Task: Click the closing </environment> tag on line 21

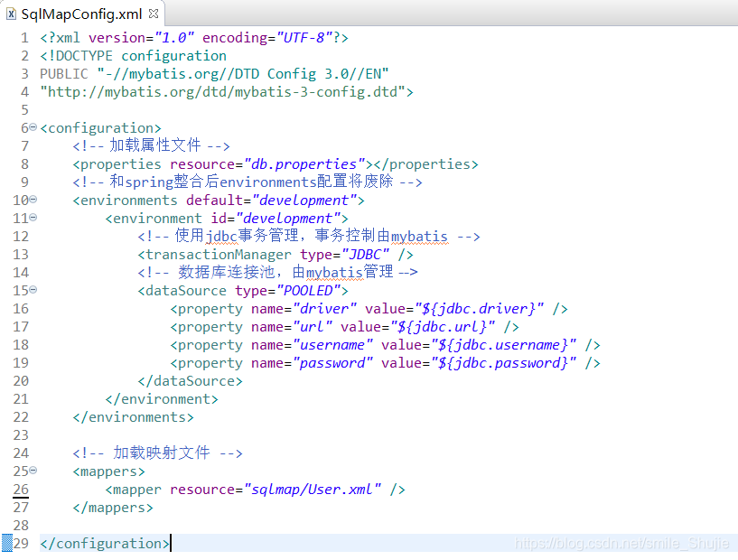Action: tap(162, 399)
